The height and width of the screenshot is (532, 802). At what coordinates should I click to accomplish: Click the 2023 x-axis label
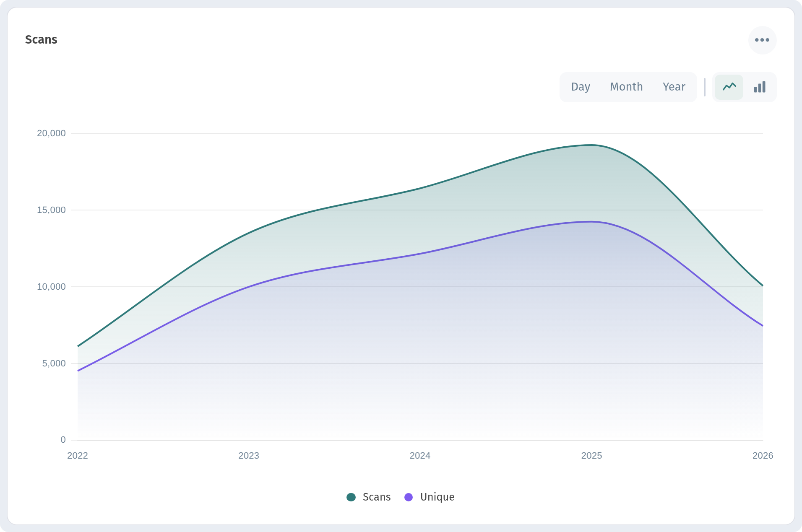click(x=249, y=456)
